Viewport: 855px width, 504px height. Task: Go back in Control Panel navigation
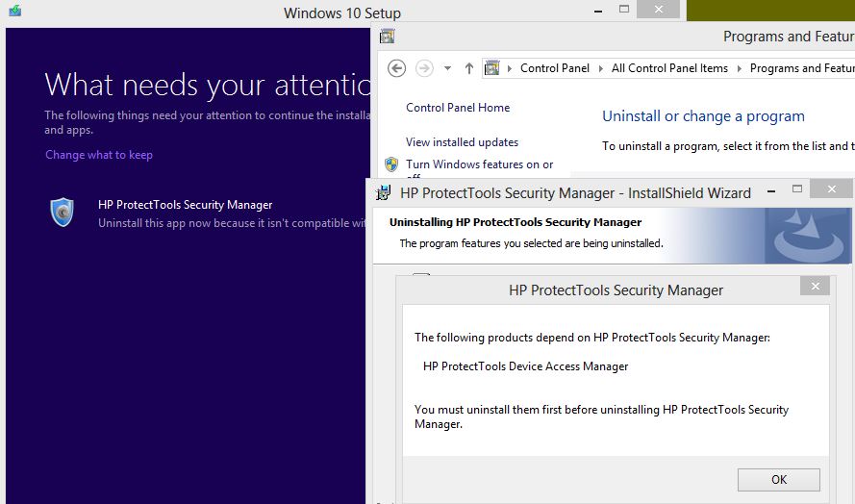(x=396, y=68)
